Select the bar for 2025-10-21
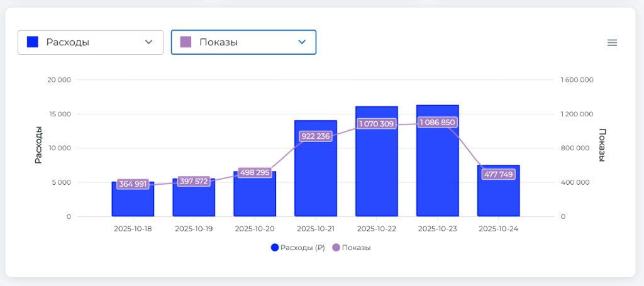Viewport: 644px width, 286px height. click(316, 176)
